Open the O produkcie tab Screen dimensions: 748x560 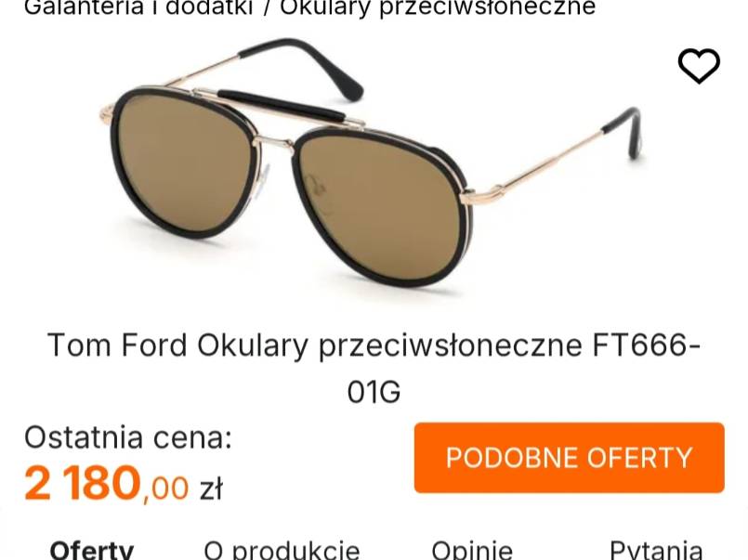coord(282,551)
